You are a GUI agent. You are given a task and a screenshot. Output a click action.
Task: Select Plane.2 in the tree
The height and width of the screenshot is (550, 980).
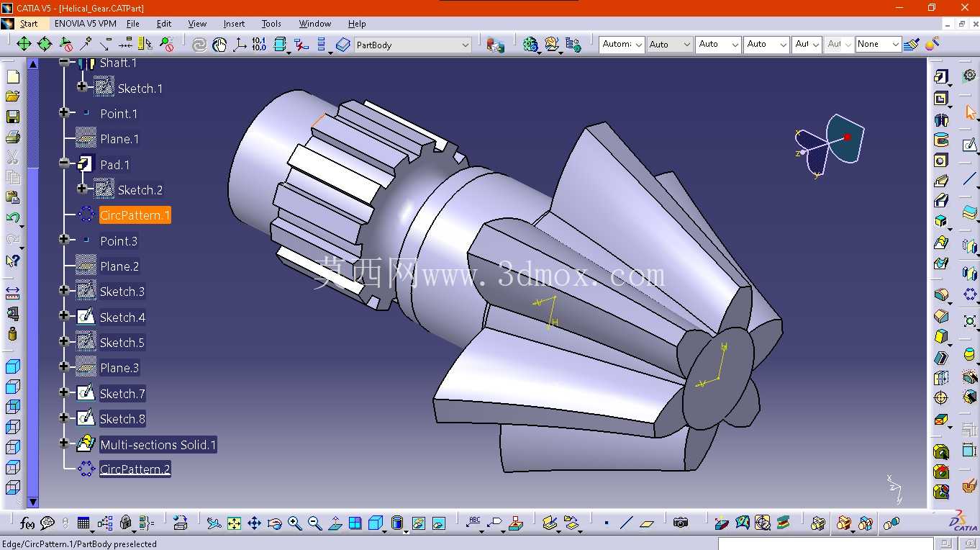tap(119, 266)
